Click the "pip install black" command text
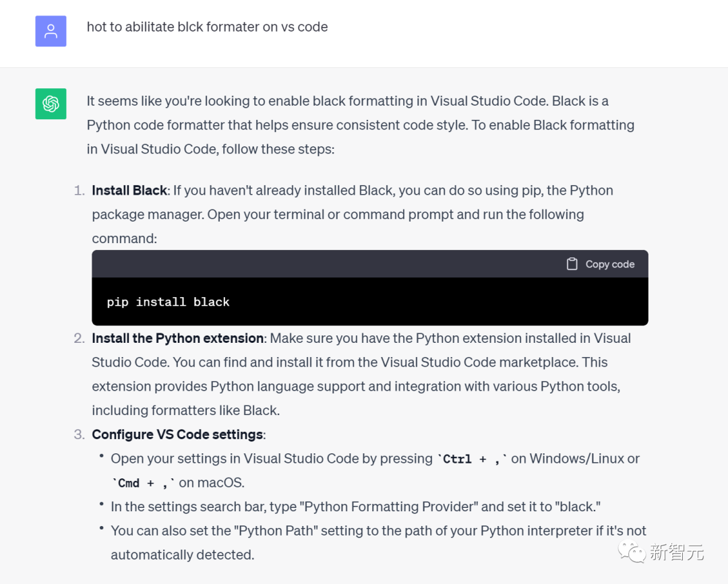Screen dimensions: 728x584 tap(168, 302)
